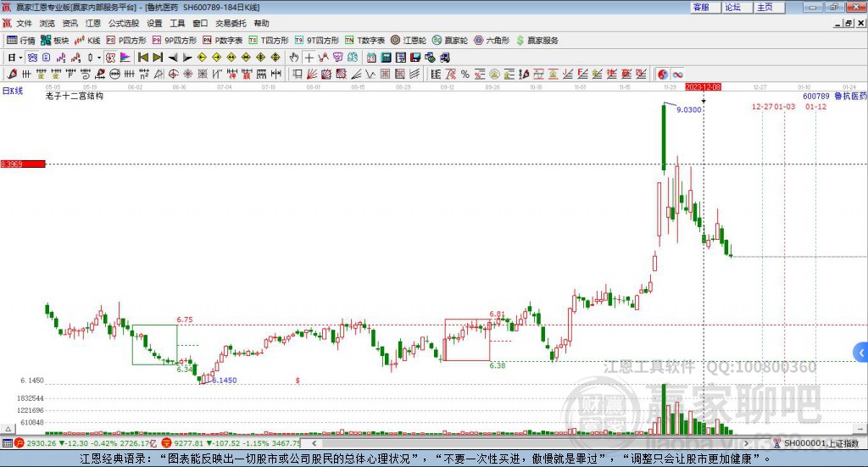Open the 资讯 menu

point(70,23)
